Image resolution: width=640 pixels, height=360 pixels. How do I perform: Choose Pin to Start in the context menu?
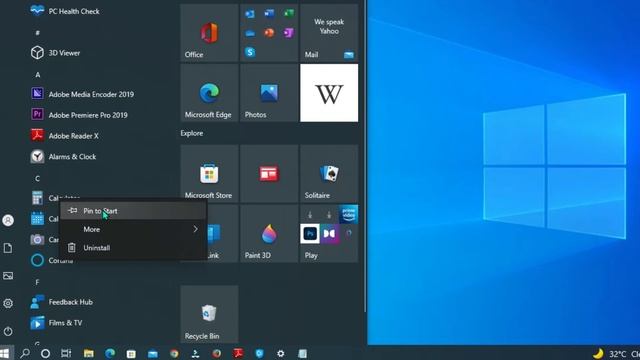133,211
